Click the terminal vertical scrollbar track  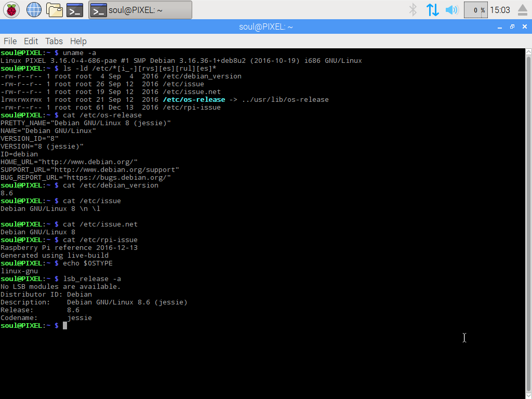point(528,224)
